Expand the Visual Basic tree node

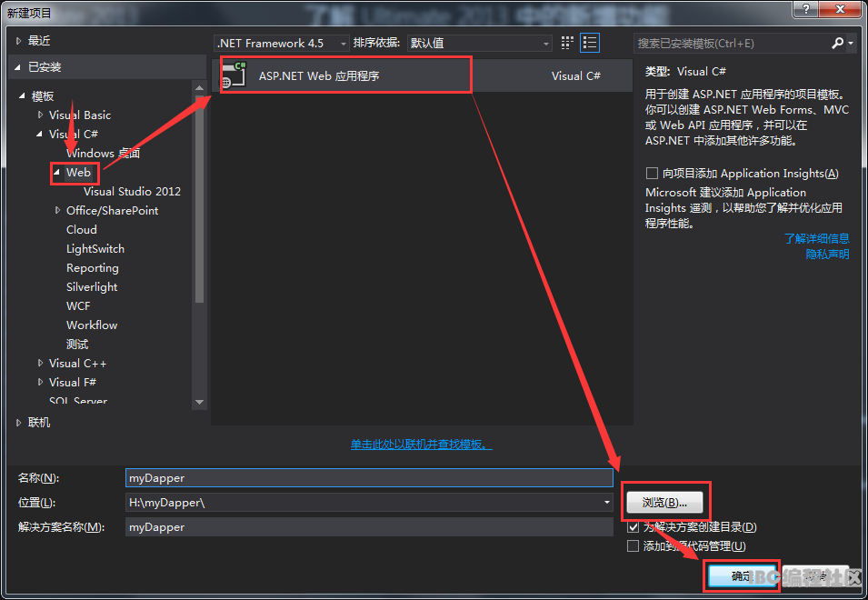tap(40, 115)
